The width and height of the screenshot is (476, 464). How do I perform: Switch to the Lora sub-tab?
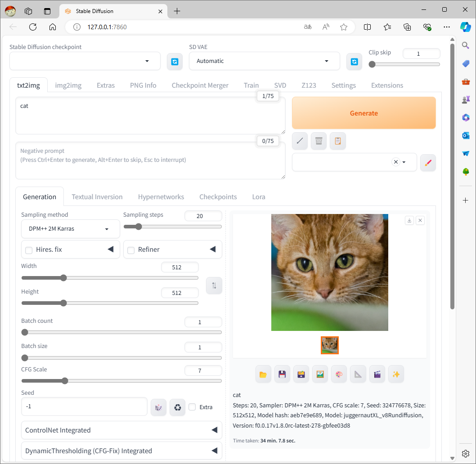click(x=259, y=197)
